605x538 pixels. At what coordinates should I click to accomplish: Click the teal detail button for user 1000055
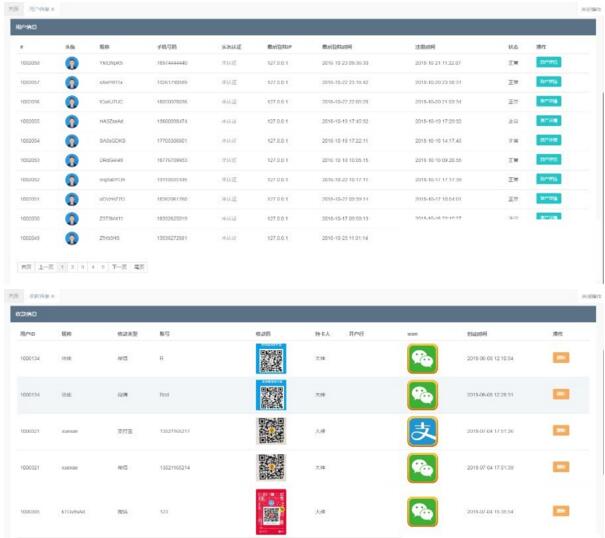click(548, 121)
